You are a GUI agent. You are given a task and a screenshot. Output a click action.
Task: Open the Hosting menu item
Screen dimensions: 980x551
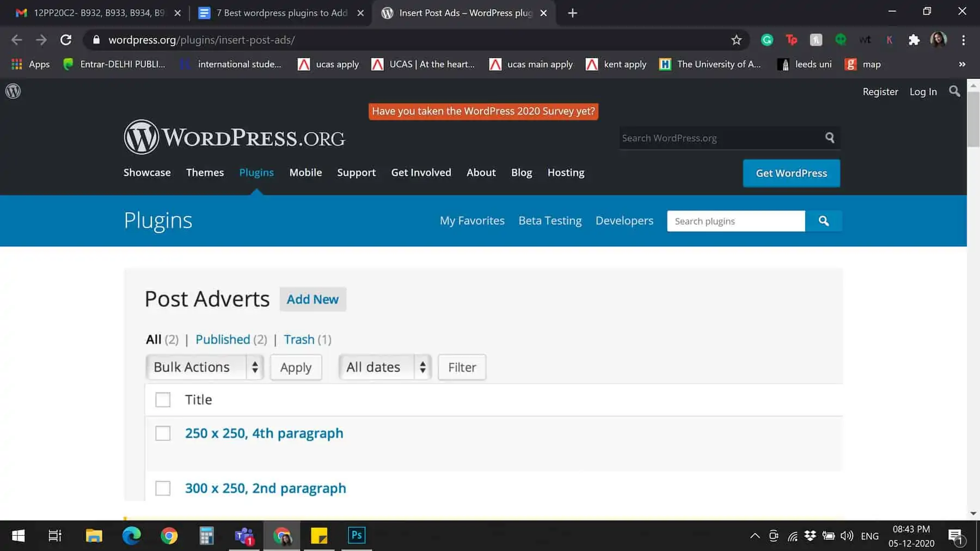point(566,173)
